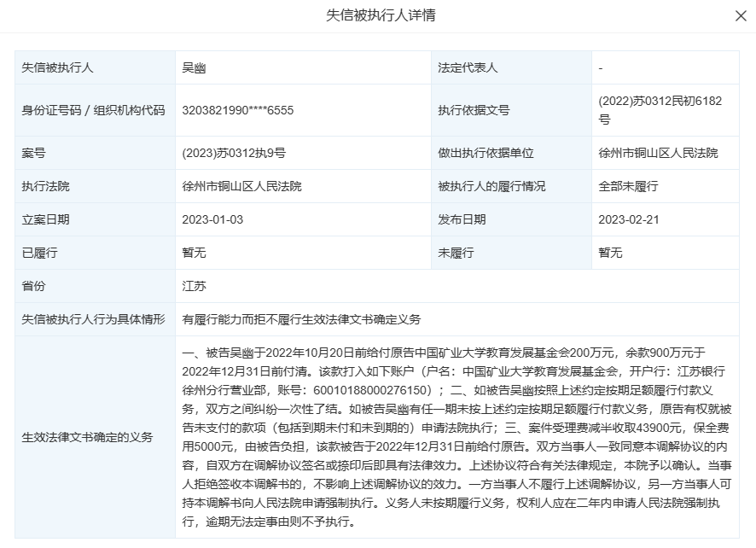Click the publish date 2023-02-21

click(629, 219)
